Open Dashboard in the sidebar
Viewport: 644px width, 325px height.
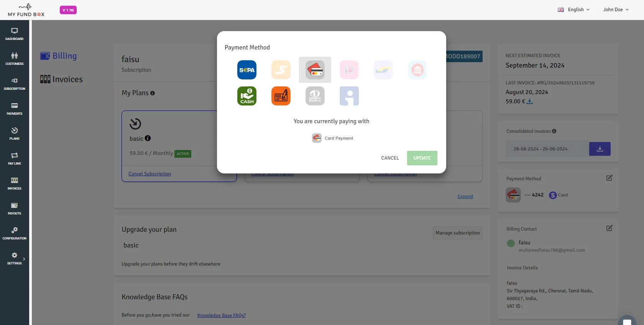[15, 34]
